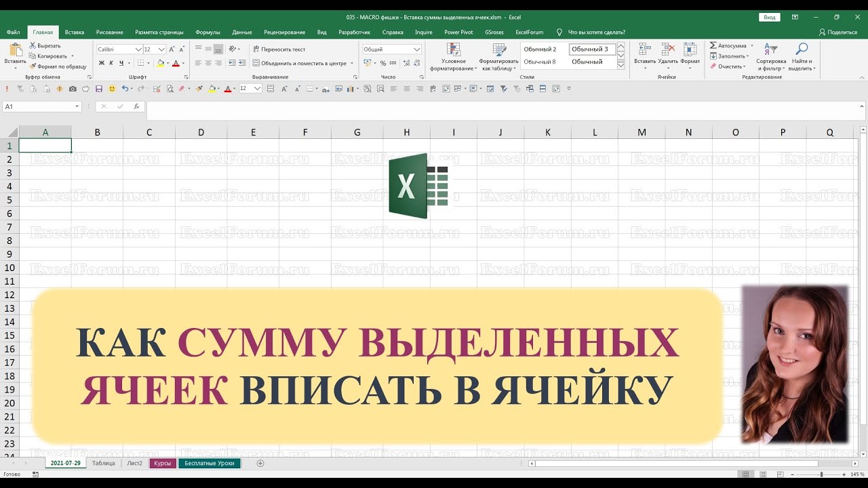Switch to the Формулы ribbon tab
868x488 pixels.
point(208,32)
